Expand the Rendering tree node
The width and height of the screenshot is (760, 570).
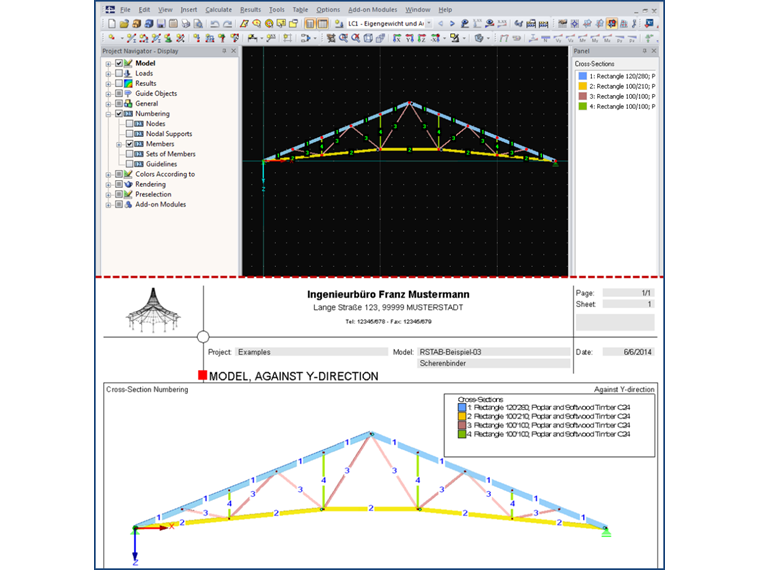pos(109,185)
